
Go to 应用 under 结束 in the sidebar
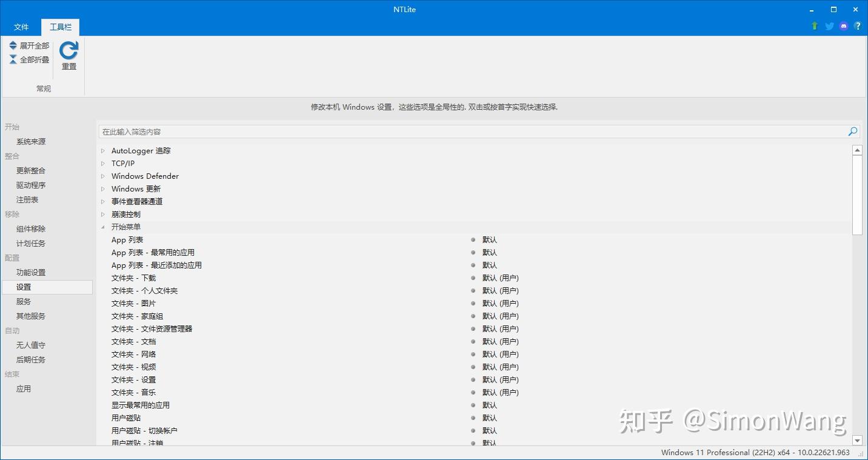pos(24,388)
